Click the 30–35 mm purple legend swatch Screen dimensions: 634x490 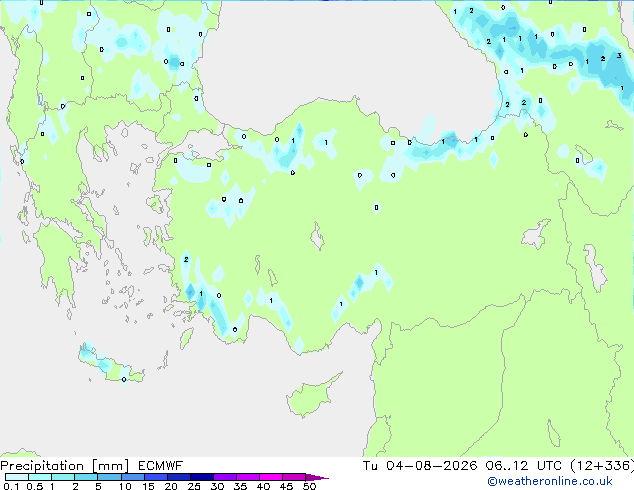(x=225, y=477)
